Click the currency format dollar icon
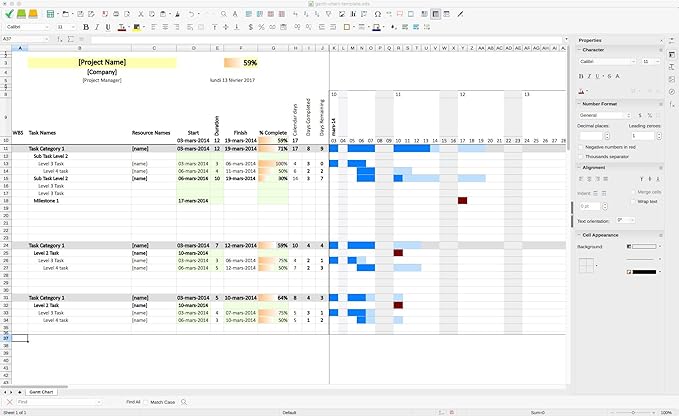 point(250,27)
